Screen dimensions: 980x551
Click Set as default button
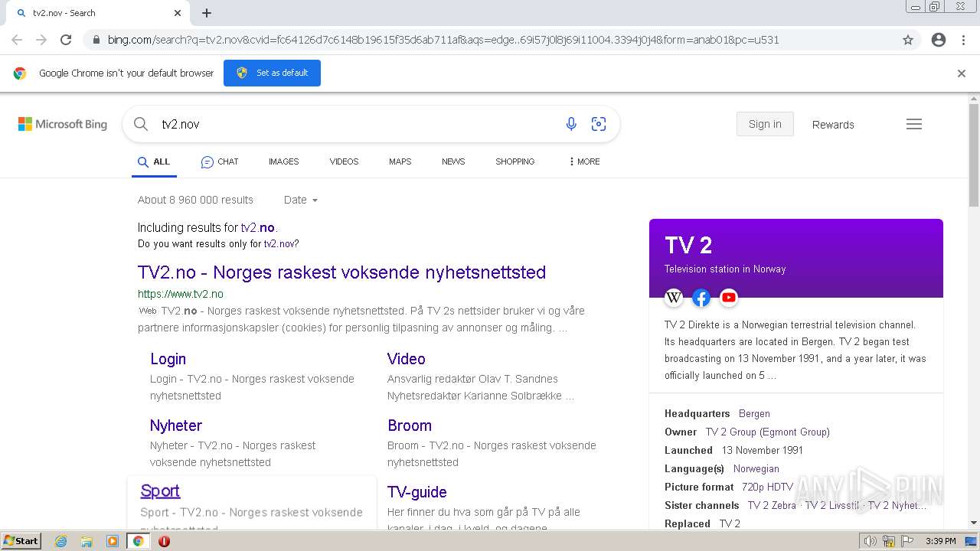coord(272,73)
